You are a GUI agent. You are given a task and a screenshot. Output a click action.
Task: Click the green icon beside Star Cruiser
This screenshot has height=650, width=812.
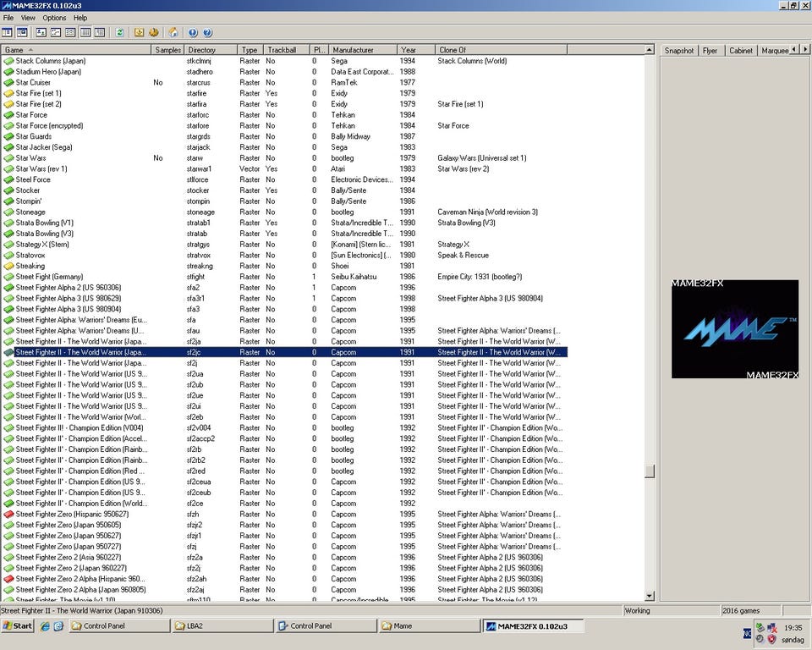pos(8,82)
